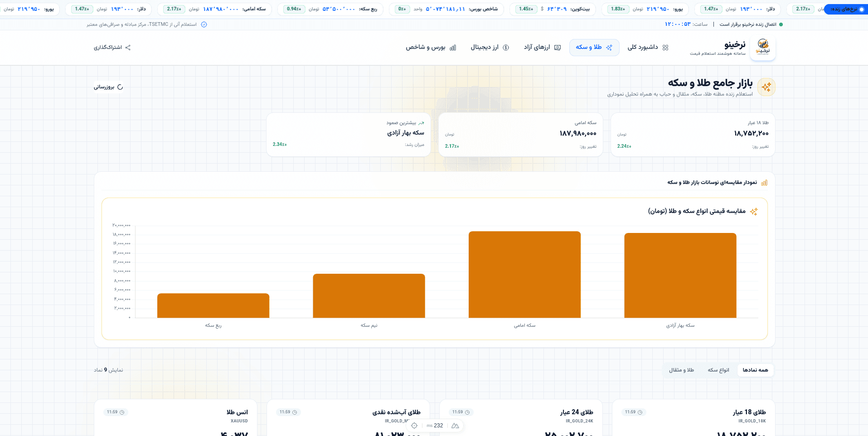The image size is (868, 436).
Task: Click the sparkle icon in طلا و سکه tab
Action: tap(609, 48)
